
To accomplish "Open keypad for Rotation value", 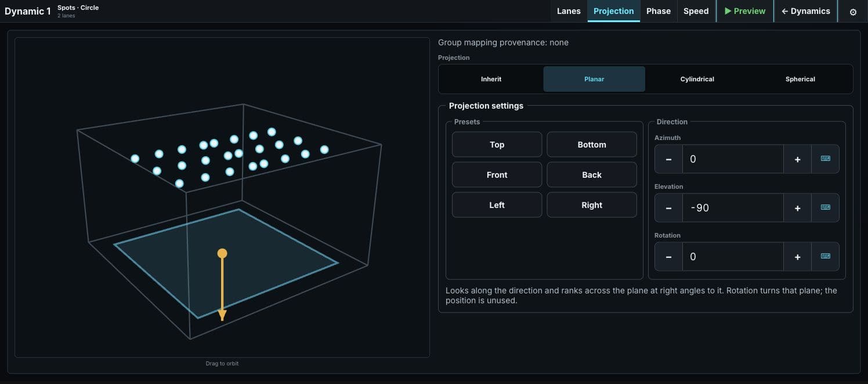I will (x=825, y=256).
